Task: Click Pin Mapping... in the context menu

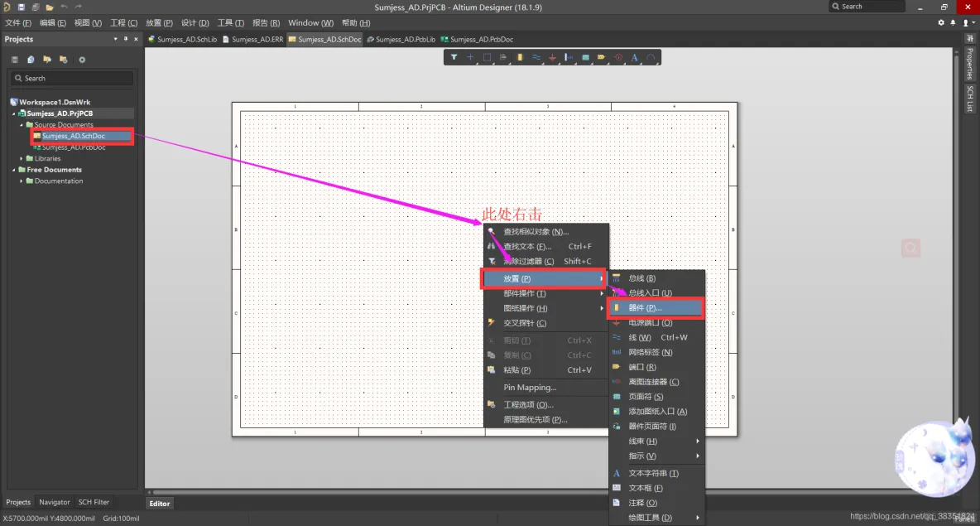Action: click(545, 387)
